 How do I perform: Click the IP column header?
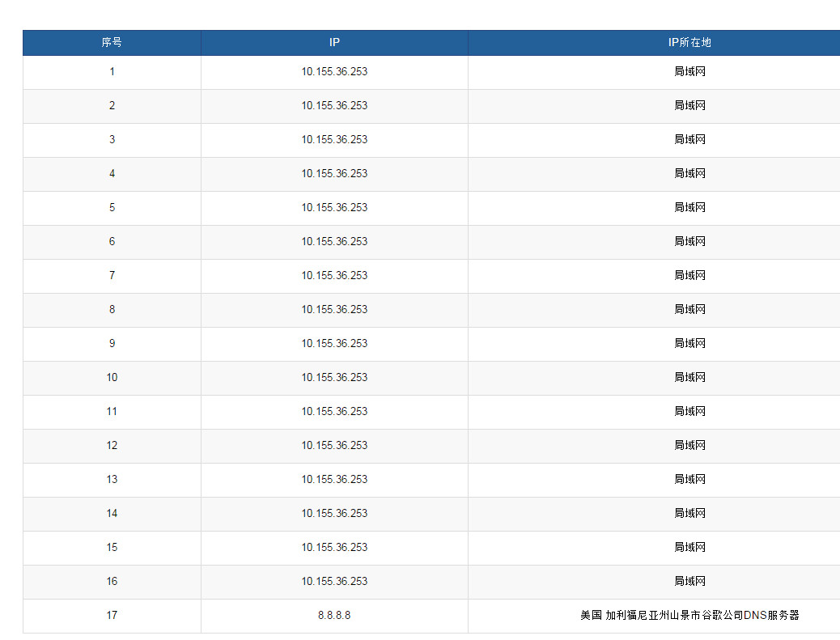[334, 43]
